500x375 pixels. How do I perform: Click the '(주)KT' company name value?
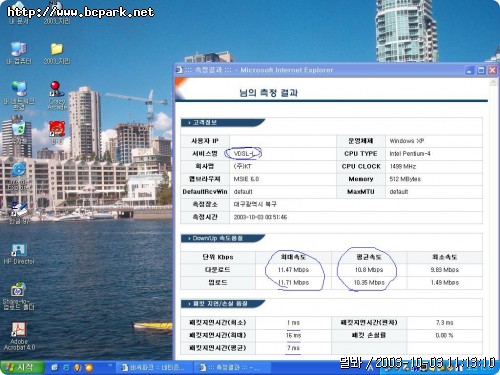click(242, 166)
